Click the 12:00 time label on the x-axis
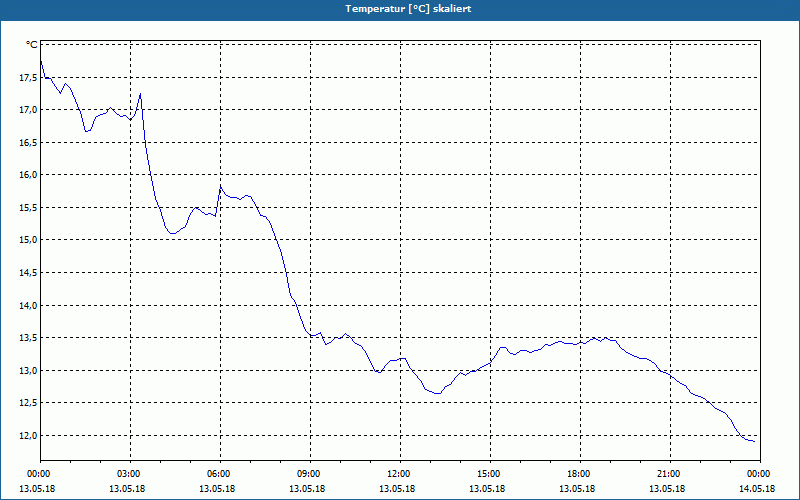 point(397,474)
